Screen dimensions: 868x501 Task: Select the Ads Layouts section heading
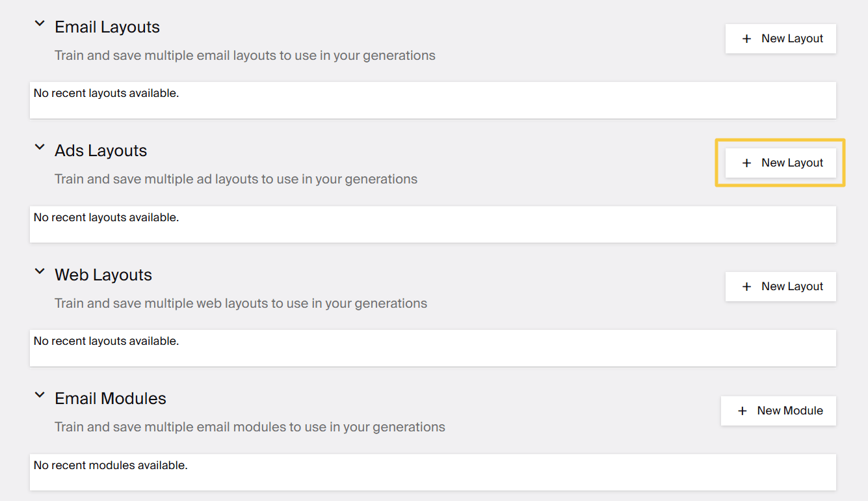(x=100, y=150)
